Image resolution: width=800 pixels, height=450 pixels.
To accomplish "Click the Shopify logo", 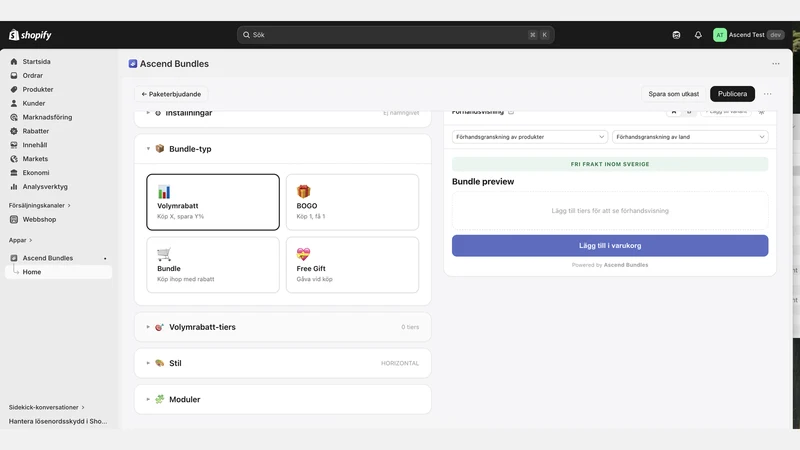I will coord(30,35).
